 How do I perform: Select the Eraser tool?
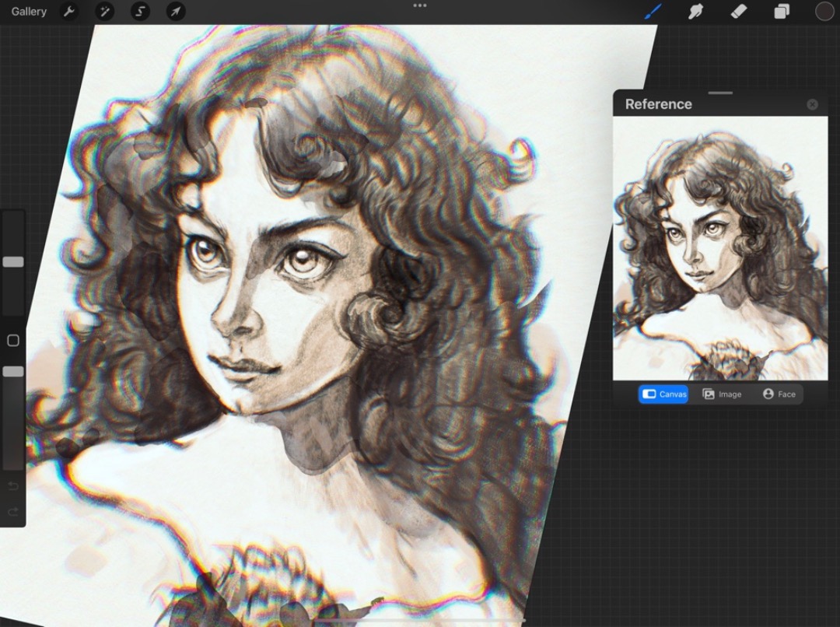(739, 11)
